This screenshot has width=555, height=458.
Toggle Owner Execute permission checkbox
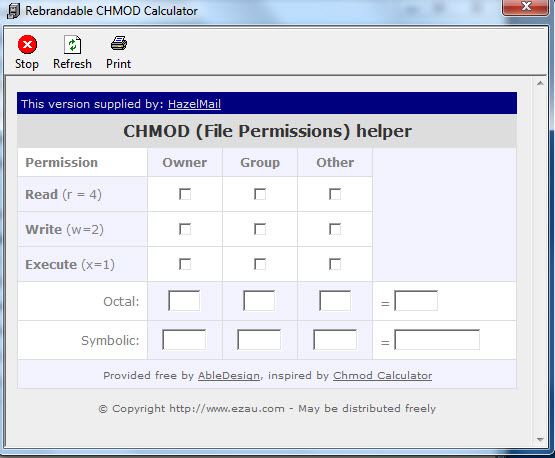185,264
